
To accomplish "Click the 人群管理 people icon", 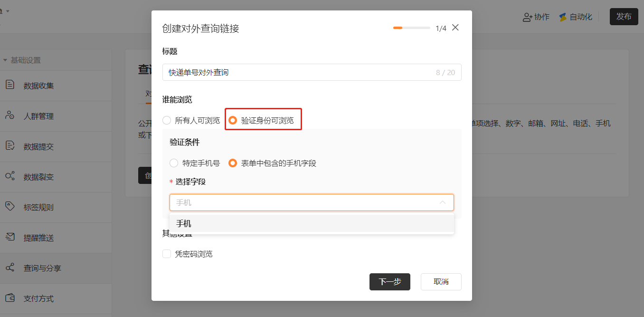I will (9, 115).
